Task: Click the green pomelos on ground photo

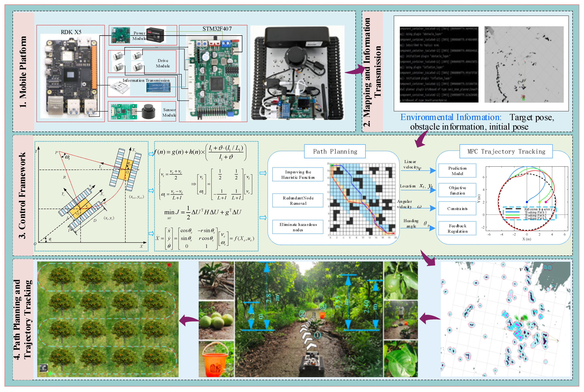Action: pyautogui.click(x=216, y=320)
